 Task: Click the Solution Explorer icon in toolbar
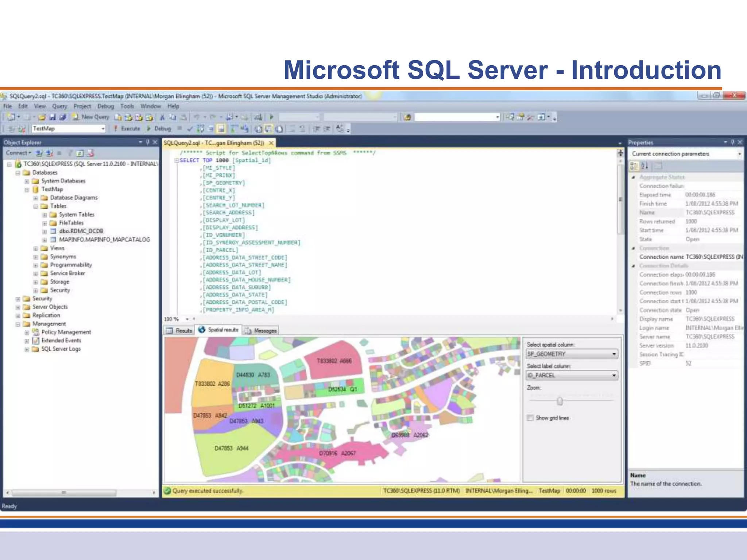tap(510, 117)
